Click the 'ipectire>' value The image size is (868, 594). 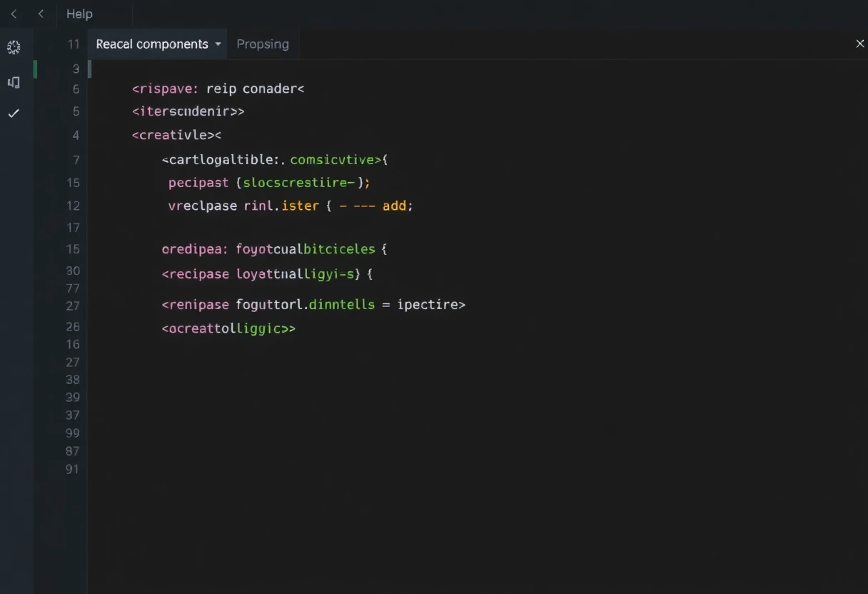pyautogui.click(x=431, y=305)
